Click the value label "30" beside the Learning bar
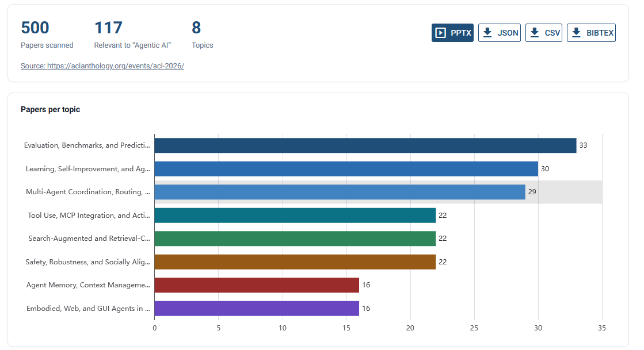The height and width of the screenshot is (350, 644). coord(545,168)
